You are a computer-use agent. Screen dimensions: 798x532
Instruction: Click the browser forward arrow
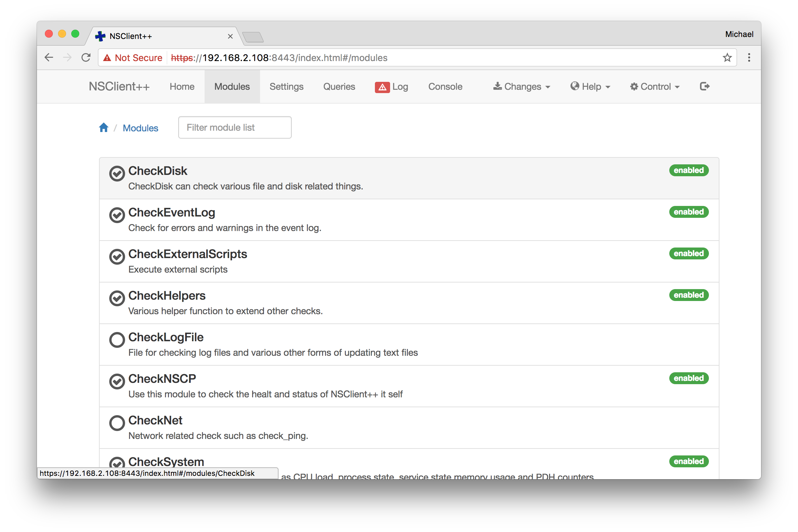click(x=68, y=58)
